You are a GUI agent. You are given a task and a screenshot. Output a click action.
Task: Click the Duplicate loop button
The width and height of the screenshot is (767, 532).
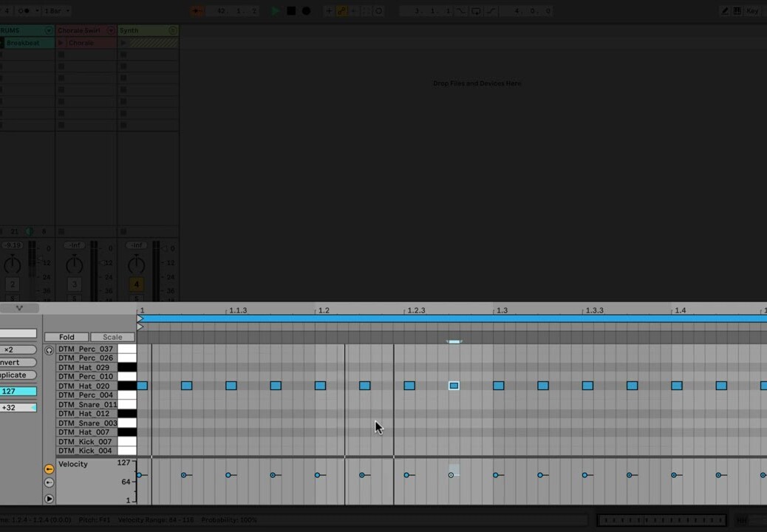click(x=18, y=375)
